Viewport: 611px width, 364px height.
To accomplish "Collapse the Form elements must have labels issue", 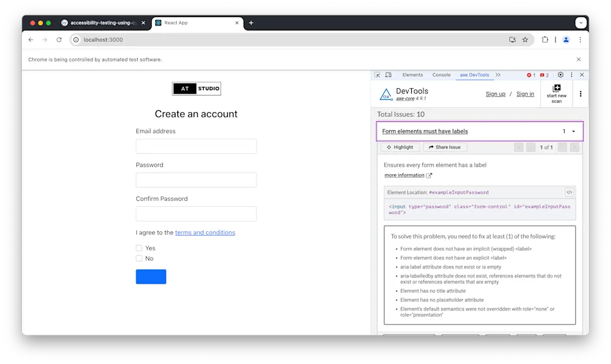I will [574, 131].
